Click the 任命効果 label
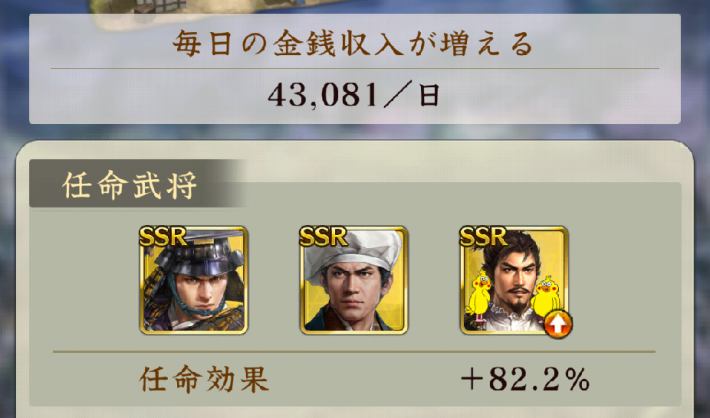710x418 pixels. 204,379
